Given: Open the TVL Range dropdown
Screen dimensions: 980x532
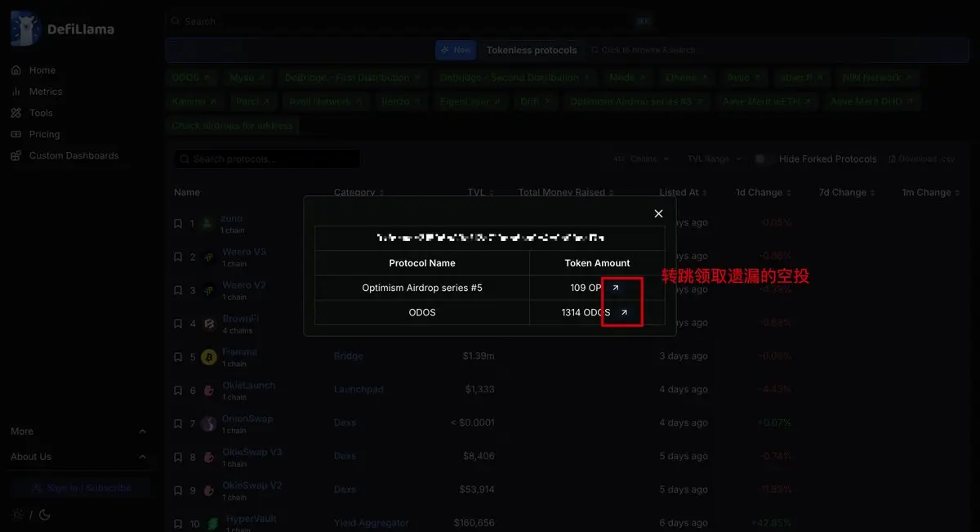Looking at the screenshot, I should coord(715,159).
